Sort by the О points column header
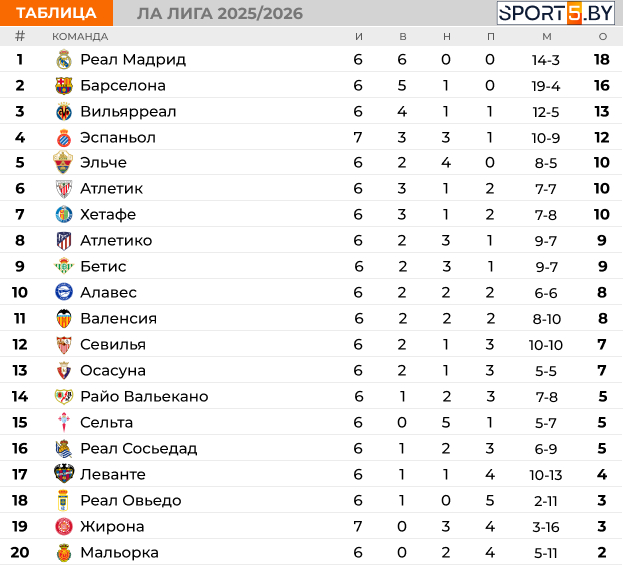Viewport: 623px width, 565px height. (x=602, y=37)
